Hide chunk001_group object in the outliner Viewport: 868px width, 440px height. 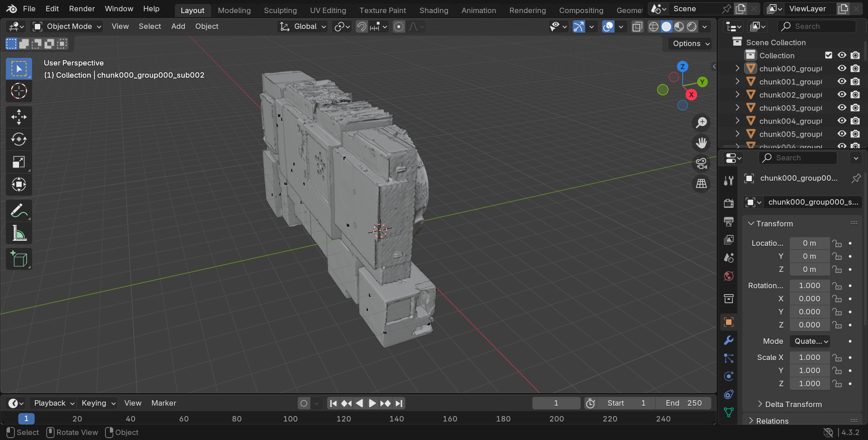pyautogui.click(x=842, y=82)
